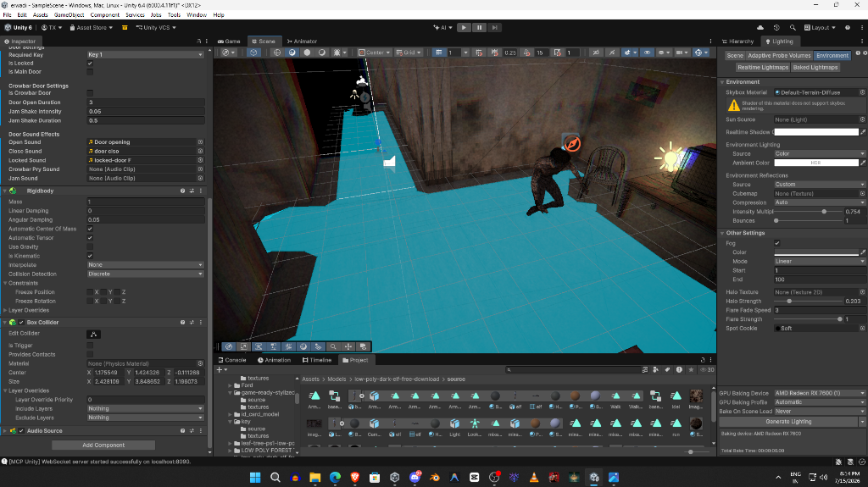This screenshot has height=487, width=868.
Task: Toggle hidden packages eye count icon
Action: coord(707,369)
